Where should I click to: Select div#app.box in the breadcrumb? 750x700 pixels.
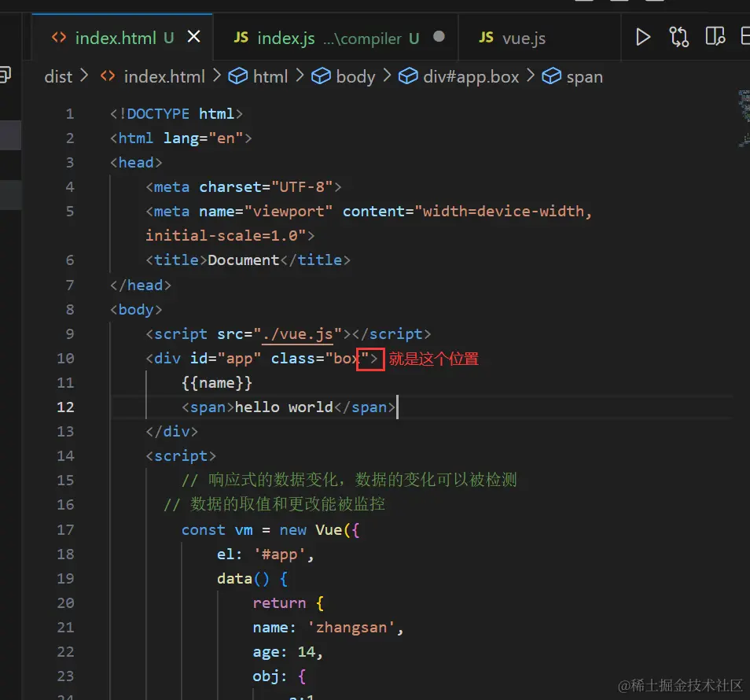(x=471, y=77)
